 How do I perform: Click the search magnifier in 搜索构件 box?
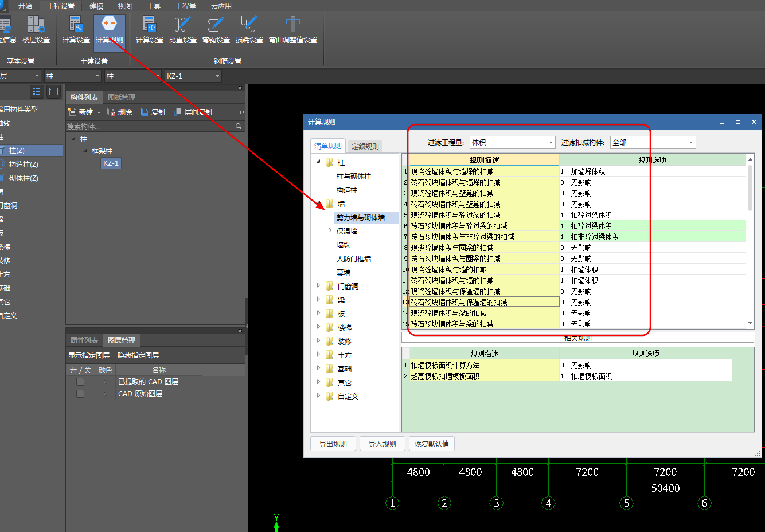pos(239,126)
